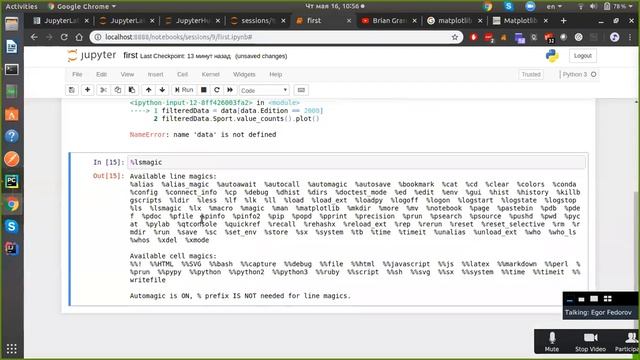Click the Jupyter logo
Viewport: 640px width, 360px height.
click(x=92, y=56)
